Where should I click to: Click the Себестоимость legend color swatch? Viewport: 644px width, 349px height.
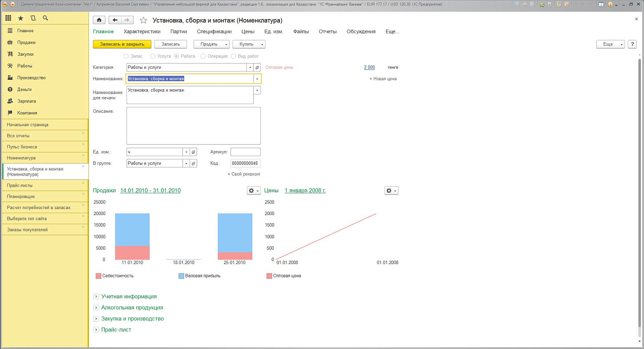tap(98, 276)
